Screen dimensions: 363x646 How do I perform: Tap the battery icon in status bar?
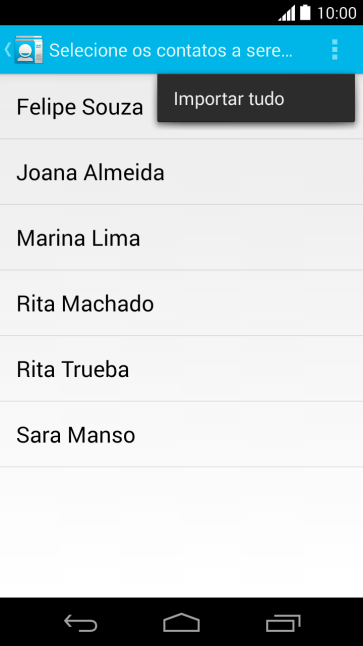coord(305,13)
